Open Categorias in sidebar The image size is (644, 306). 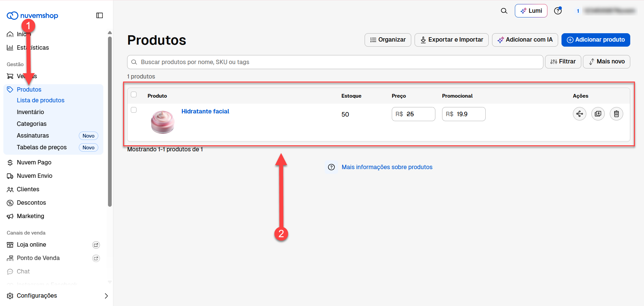point(32,124)
